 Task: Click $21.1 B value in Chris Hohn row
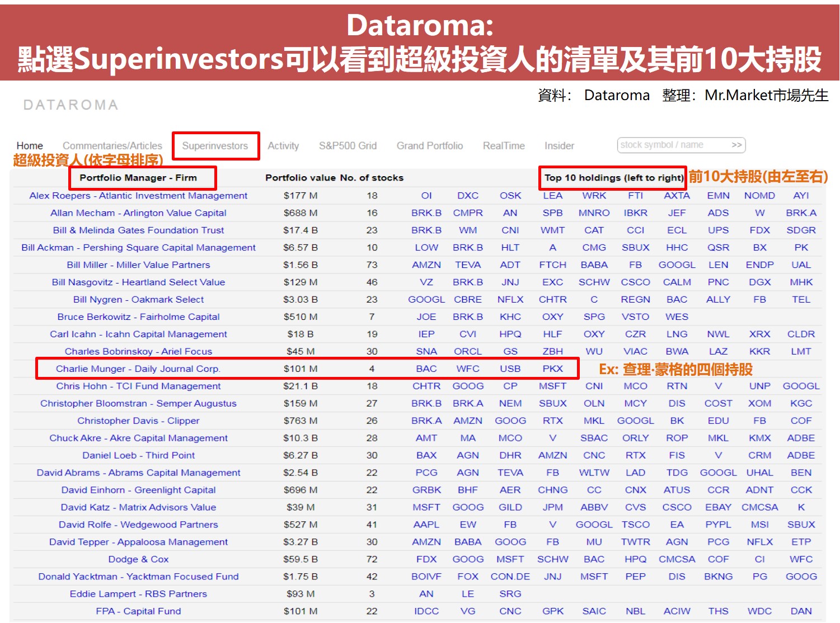301,386
